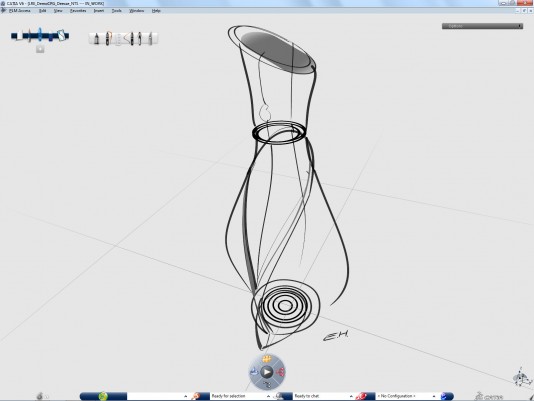Click the blue highlighted tool in dark toolbar

40,35
